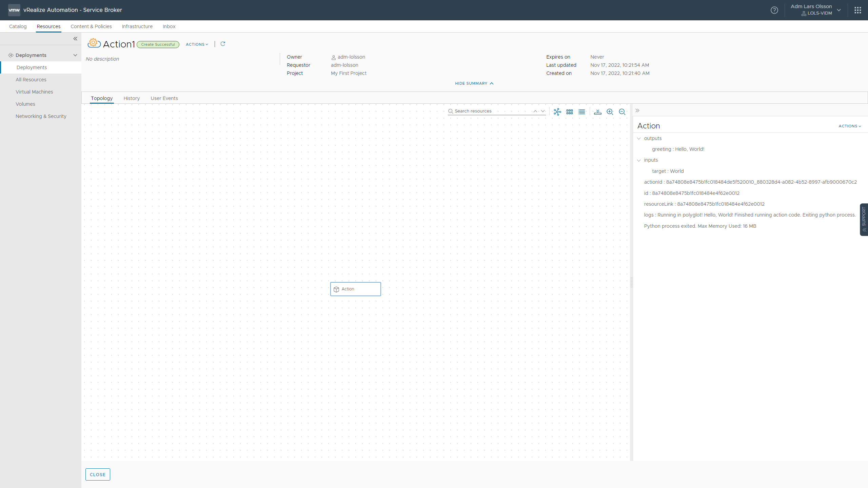Screen dimensions: 868x488
Task: Open the Inbox tab
Action: coord(169,26)
